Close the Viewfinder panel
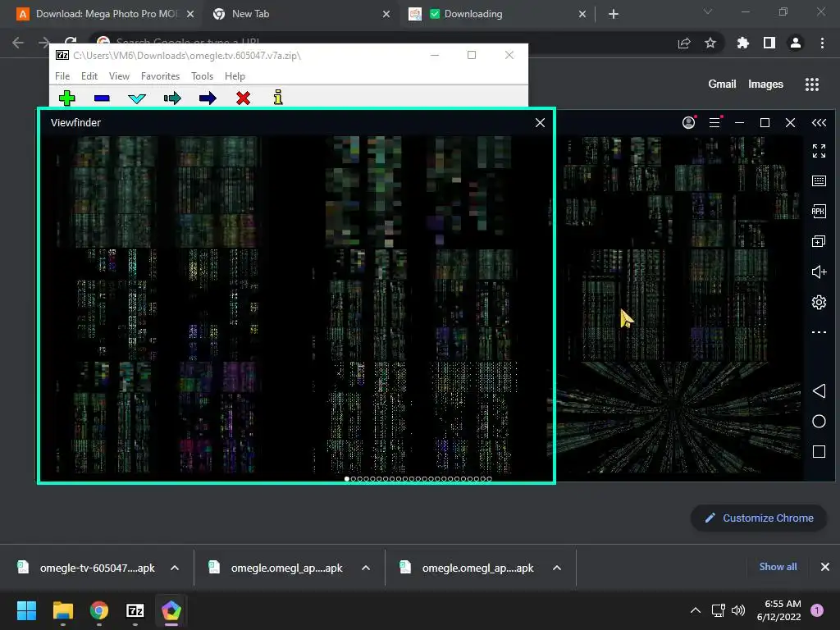The image size is (840, 630). pyautogui.click(x=540, y=123)
